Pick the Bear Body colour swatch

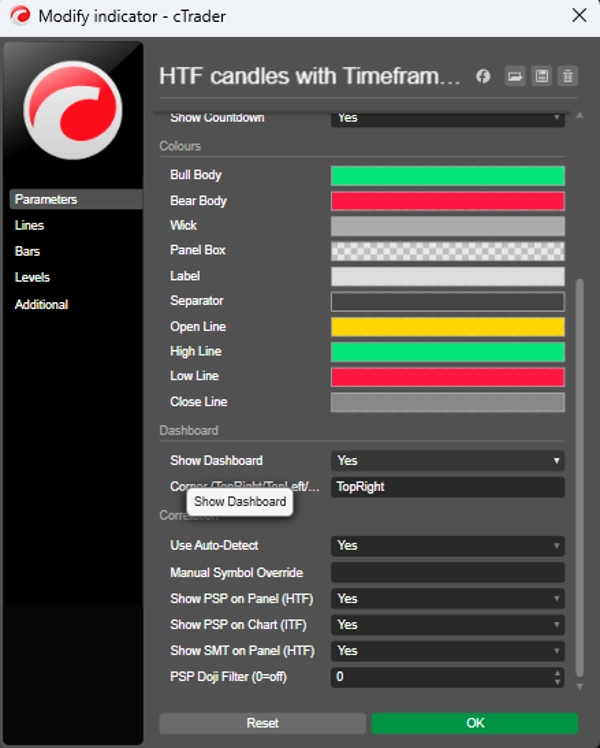[x=447, y=201]
